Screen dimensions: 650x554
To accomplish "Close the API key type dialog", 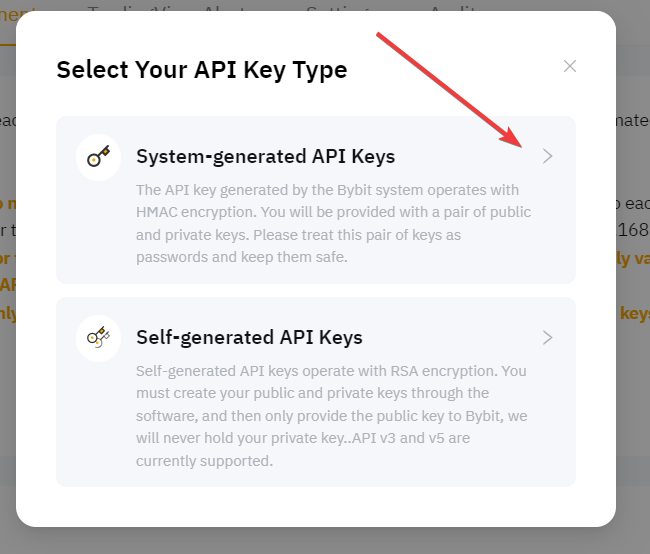I will point(570,66).
